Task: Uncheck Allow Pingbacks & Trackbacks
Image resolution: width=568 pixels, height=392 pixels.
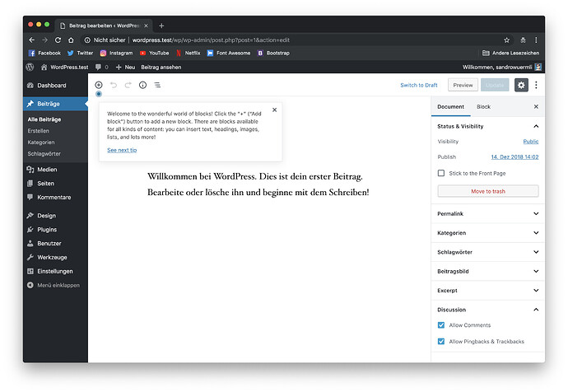Action: point(441,341)
